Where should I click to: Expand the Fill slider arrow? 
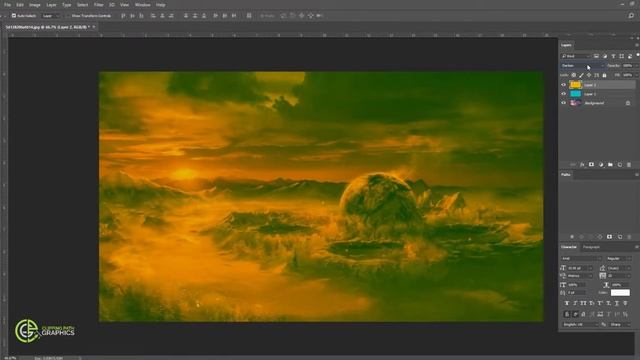[x=636, y=75]
